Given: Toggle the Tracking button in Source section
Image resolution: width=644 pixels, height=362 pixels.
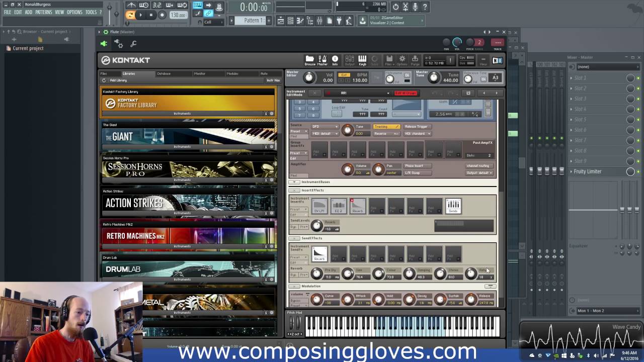Looking at the screenshot, I should tap(386, 127).
